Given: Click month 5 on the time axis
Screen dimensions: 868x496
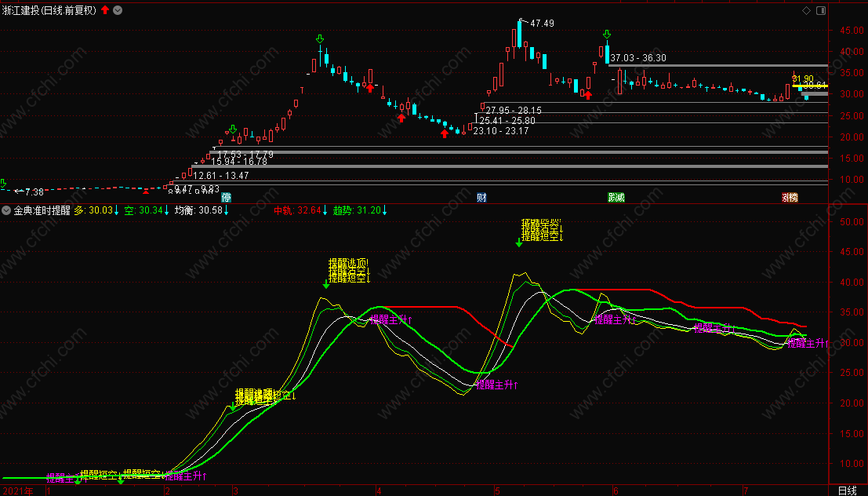Looking at the screenshot, I should 497,491.
